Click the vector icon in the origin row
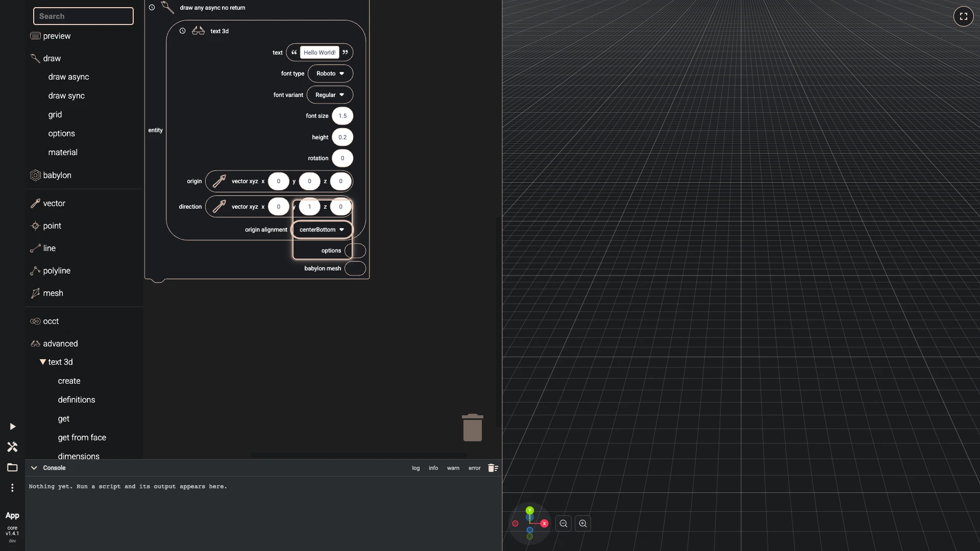The width and height of the screenshot is (980, 551). coord(219,181)
